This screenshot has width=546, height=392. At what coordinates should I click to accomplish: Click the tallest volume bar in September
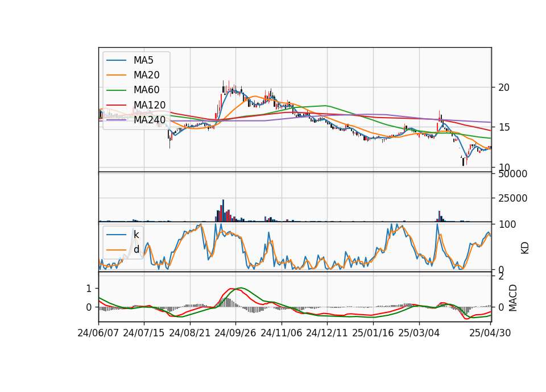(223, 210)
